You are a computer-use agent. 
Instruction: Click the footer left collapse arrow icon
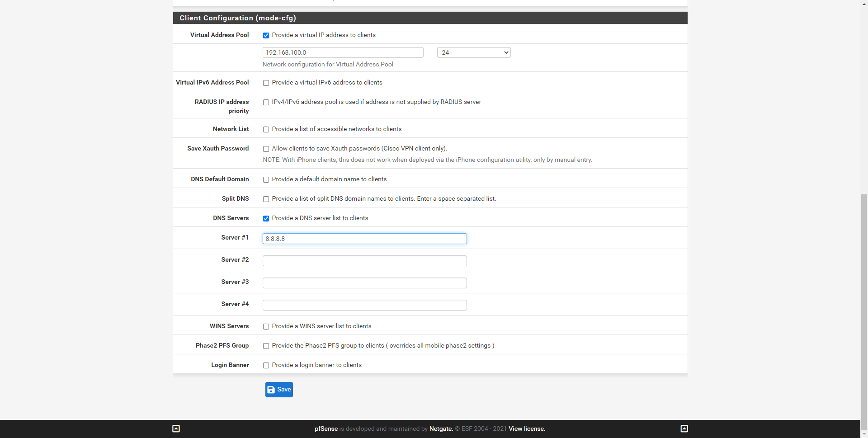(x=176, y=429)
